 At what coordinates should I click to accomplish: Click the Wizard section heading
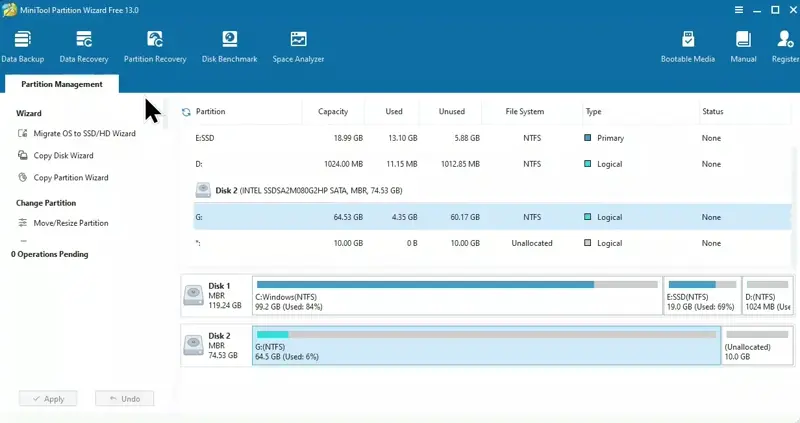[x=29, y=113]
